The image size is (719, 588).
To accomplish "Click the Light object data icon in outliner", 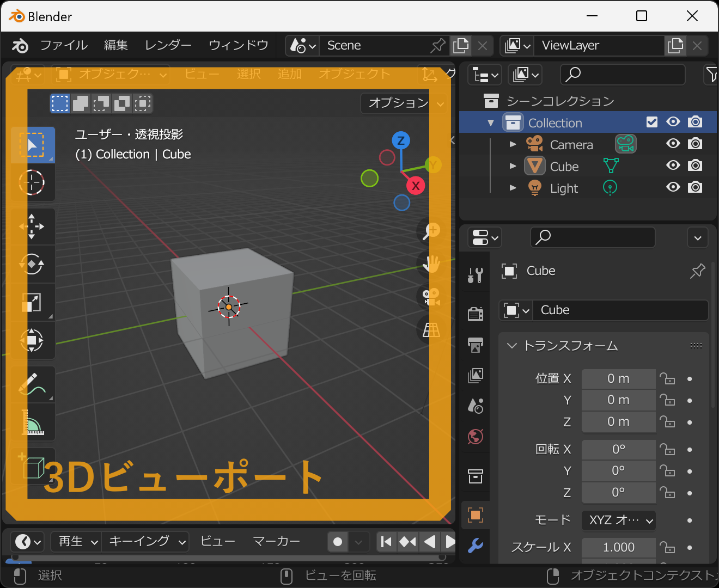I will click(610, 188).
